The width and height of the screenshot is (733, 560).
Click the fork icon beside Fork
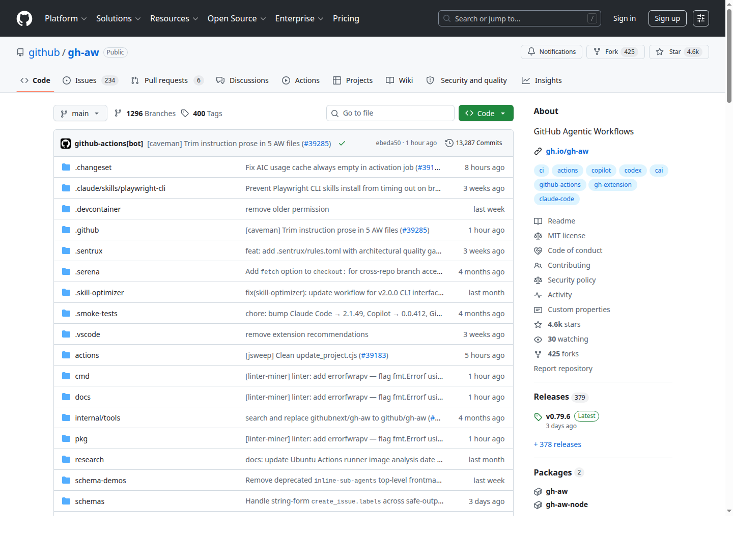(x=597, y=52)
